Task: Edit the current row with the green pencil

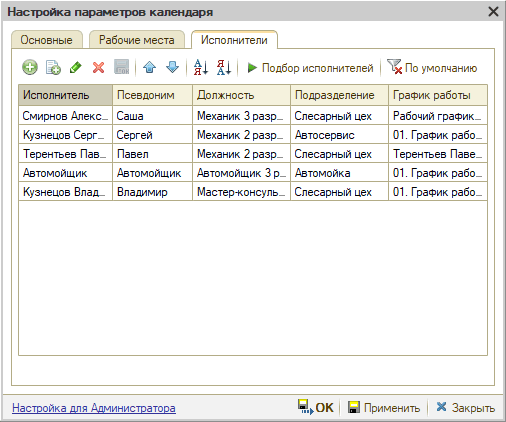Action: 76,67
